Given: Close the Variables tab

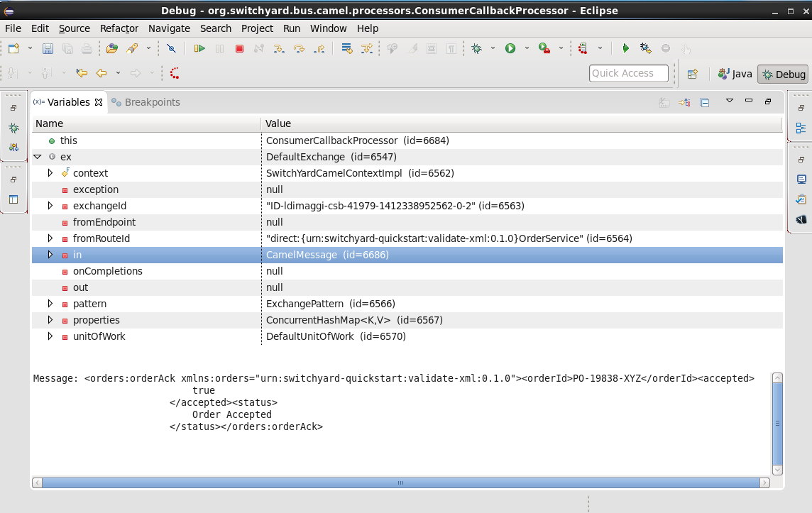Looking at the screenshot, I should pyautogui.click(x=99, y=102).
